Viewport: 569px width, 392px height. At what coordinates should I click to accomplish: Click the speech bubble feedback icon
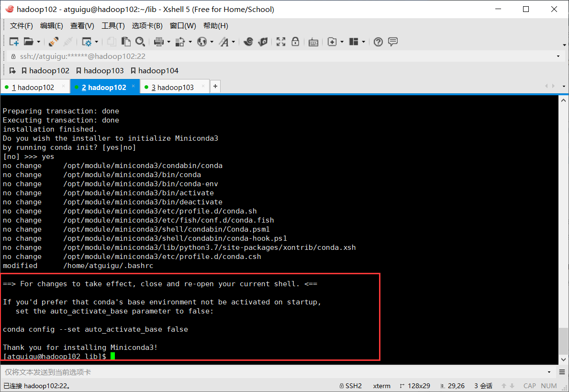[392, 41]
